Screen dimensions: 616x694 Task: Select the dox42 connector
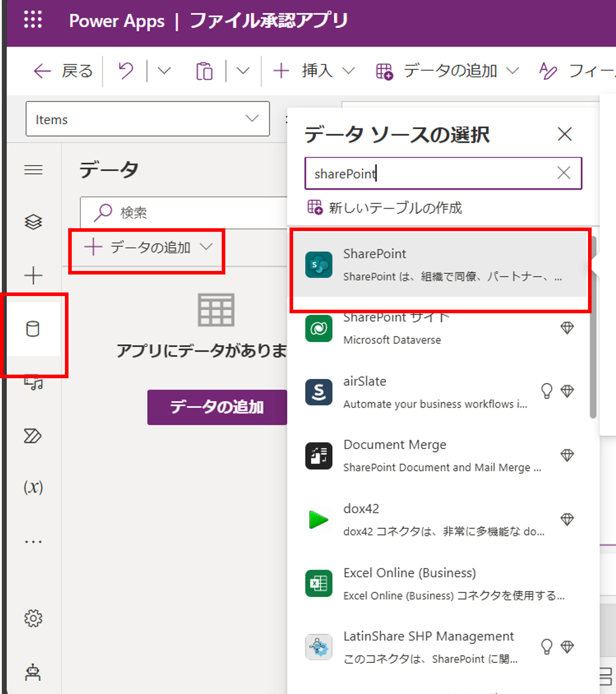(x=441, y=520)
